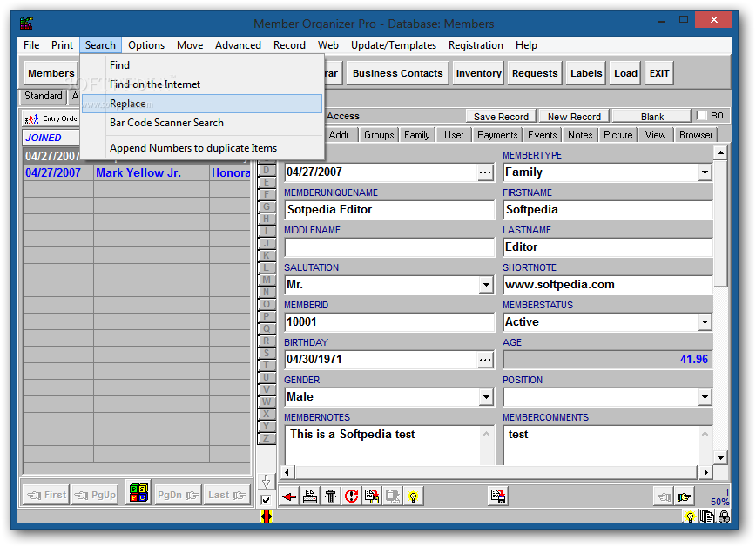The height and width of the screenshot is (547, 756).
Task: Click the trash can delete icon
Action: 331,496
